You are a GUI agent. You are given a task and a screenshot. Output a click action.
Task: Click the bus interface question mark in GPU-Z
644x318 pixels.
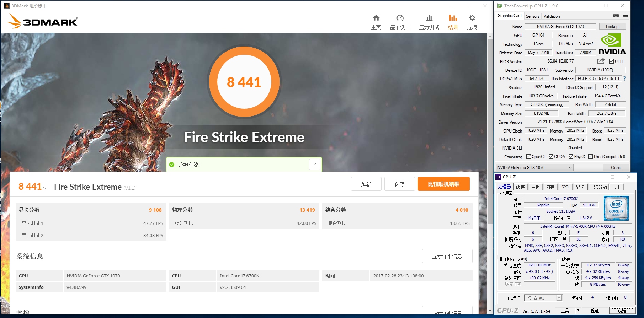point(624,79)
